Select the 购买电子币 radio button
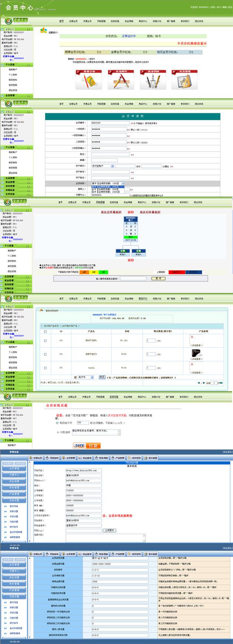 pyautogui.click(x=57, y=423)
